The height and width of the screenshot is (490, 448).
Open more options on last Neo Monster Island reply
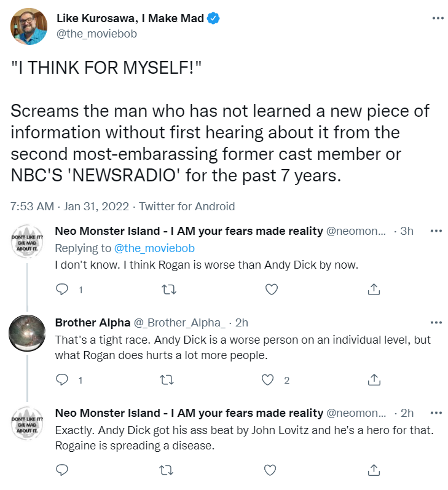pyautogui.click(x=436, y=413)
